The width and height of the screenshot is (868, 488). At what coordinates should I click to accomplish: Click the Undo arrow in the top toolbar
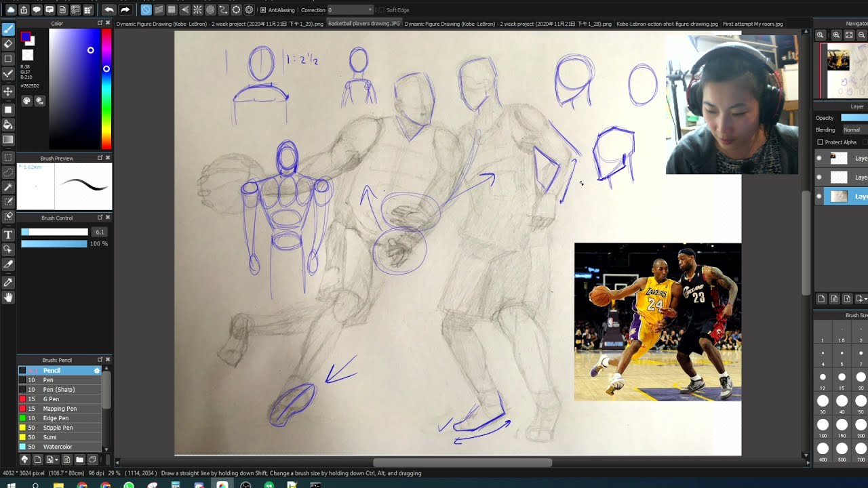[x=109, y=10]
